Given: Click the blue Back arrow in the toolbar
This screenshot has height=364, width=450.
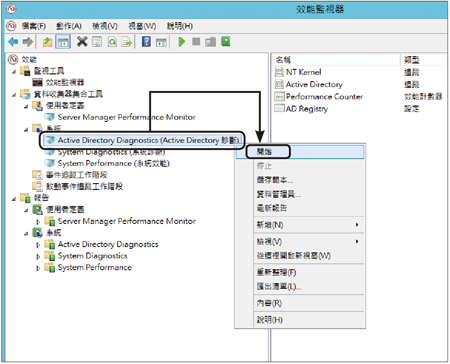Looking at the screenshot, I should (13, 42).
